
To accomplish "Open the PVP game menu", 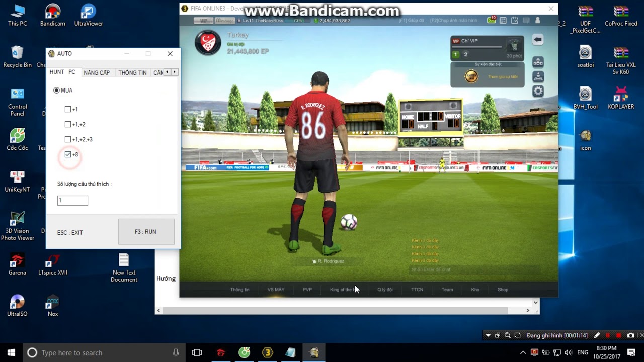I will [307, 290].
